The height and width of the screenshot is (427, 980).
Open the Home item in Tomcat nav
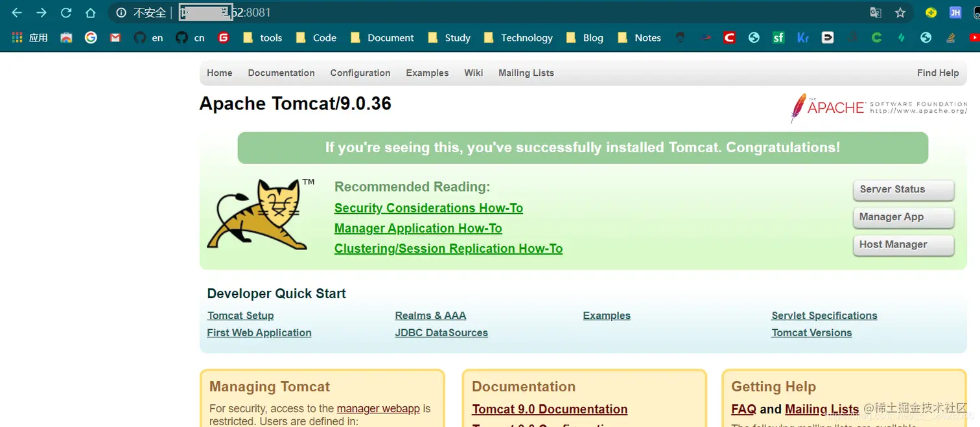coord(220,73)
